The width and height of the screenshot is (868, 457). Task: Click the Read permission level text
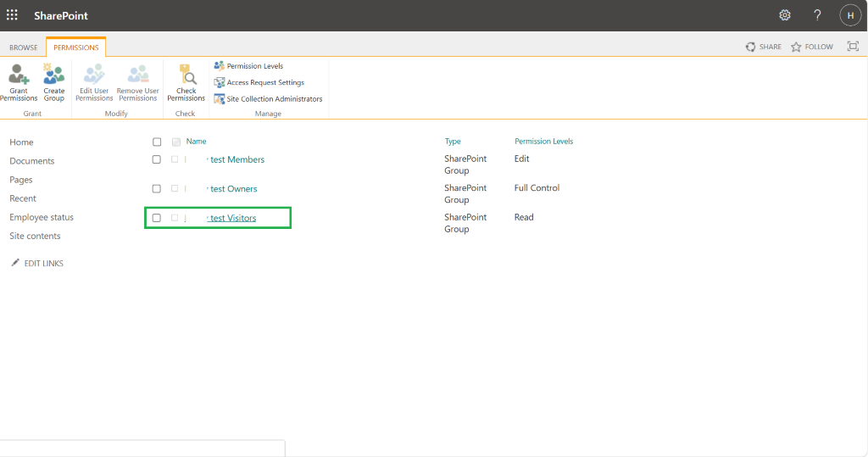(524, 217)
